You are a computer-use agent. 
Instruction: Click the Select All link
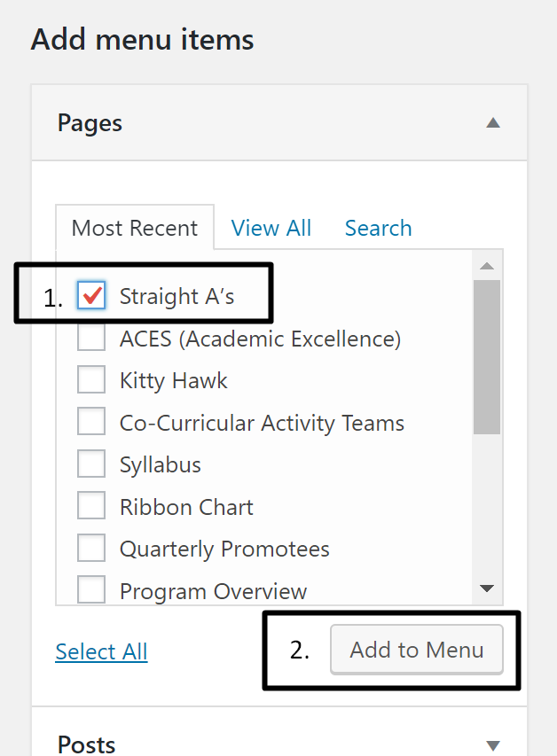pos(101,652)
